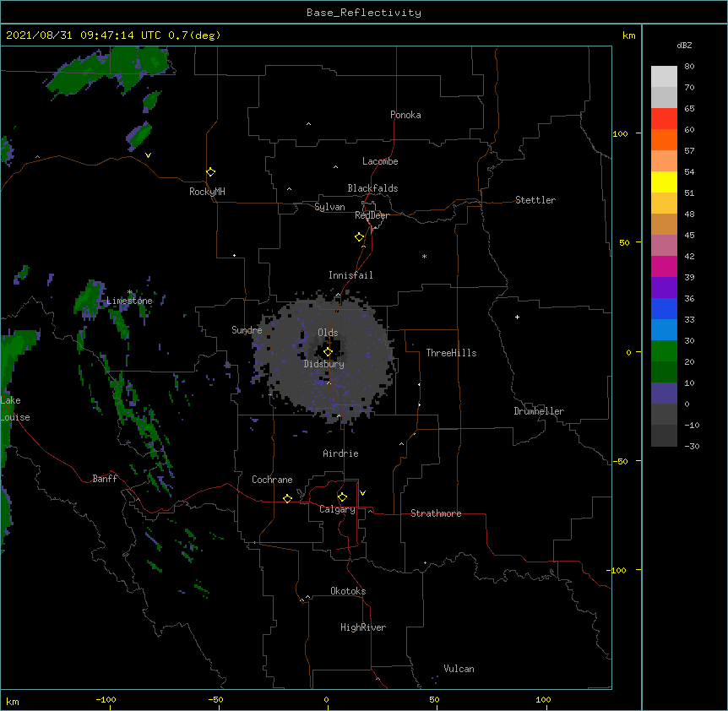The image size is (728, 711).
Task: Select the Base_Reflectivity title text
Action: [x=364, y=13]
